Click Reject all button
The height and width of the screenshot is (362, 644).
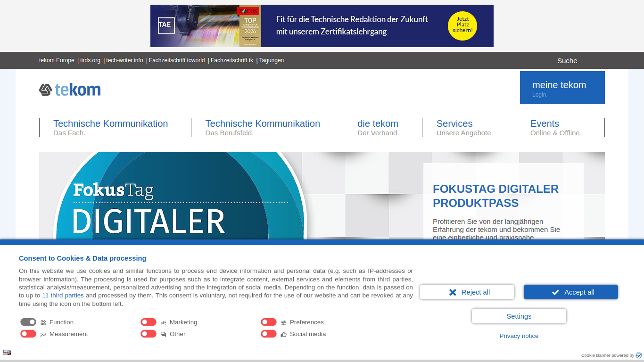467,292
